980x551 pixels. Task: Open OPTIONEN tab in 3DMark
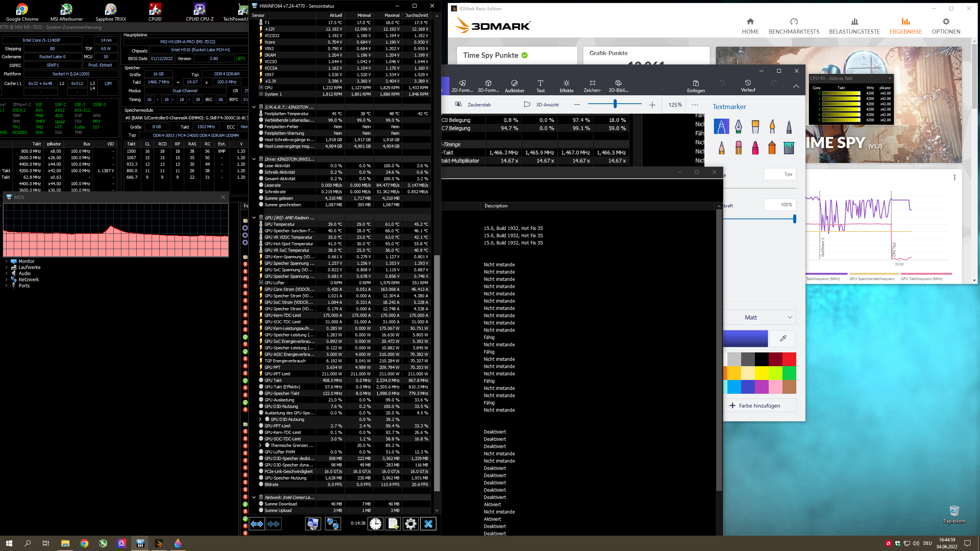946,26
